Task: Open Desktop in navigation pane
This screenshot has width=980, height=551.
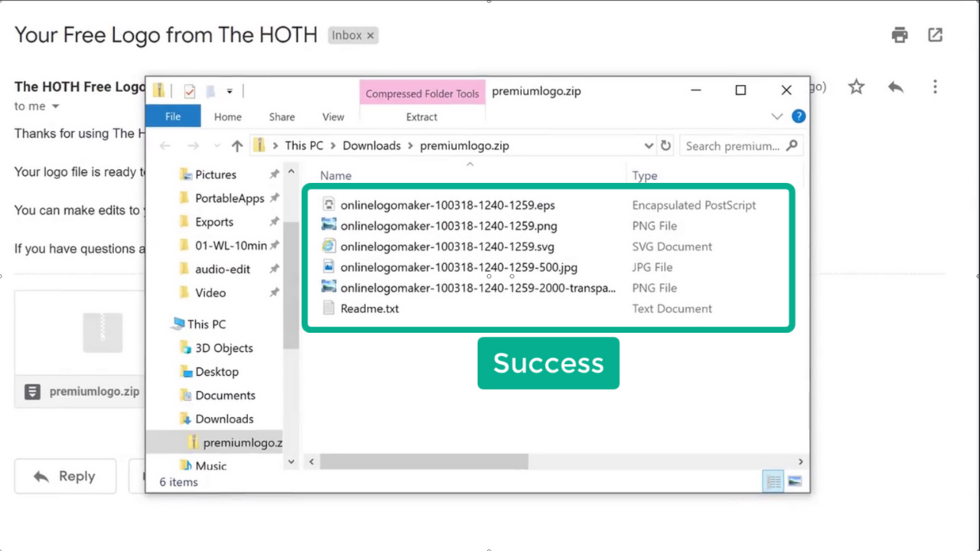Action: tap(217, 371)
